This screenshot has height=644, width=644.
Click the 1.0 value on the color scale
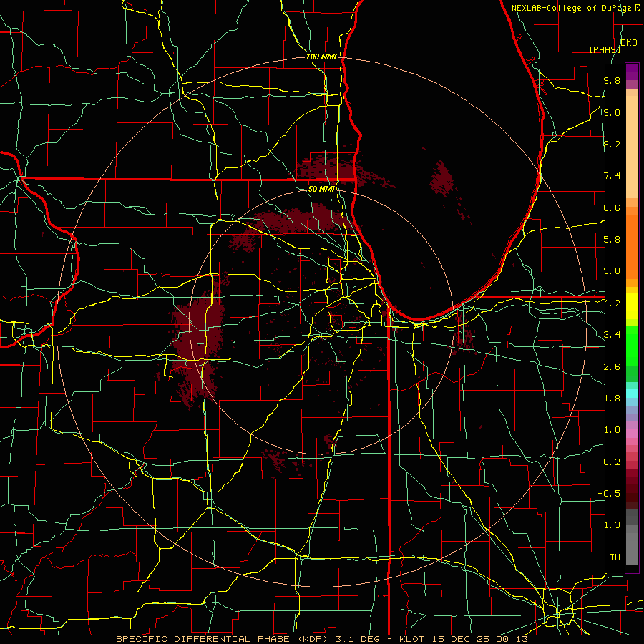[612, 429]
